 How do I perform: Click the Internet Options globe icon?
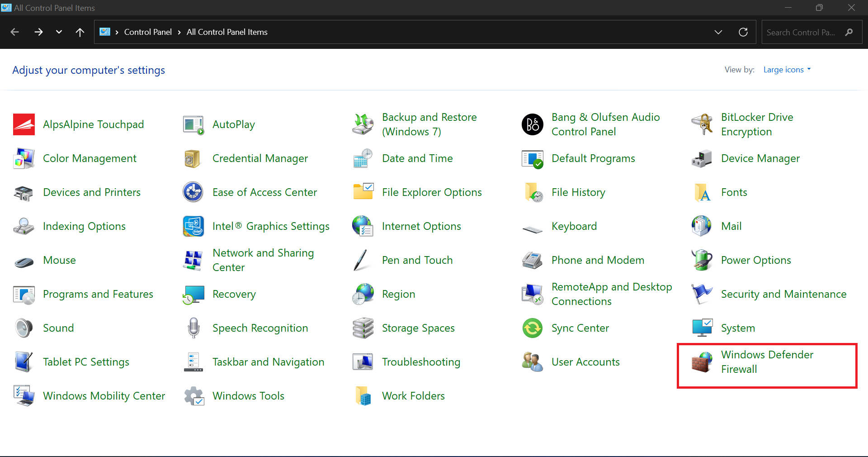point(363,226)
